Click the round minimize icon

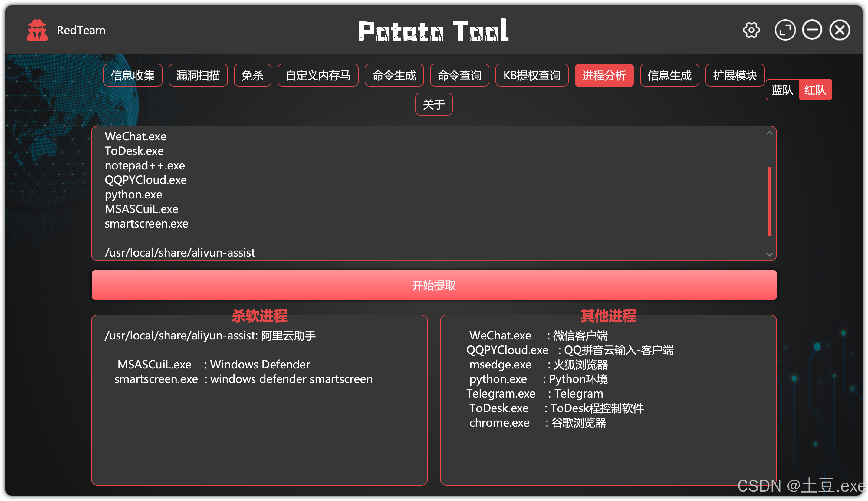812,30
